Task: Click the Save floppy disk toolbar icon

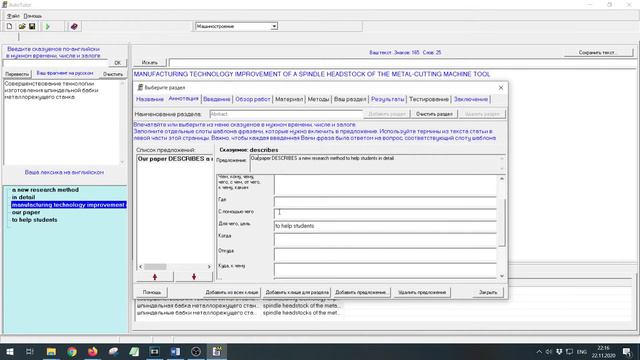Action: pos(32,26)
